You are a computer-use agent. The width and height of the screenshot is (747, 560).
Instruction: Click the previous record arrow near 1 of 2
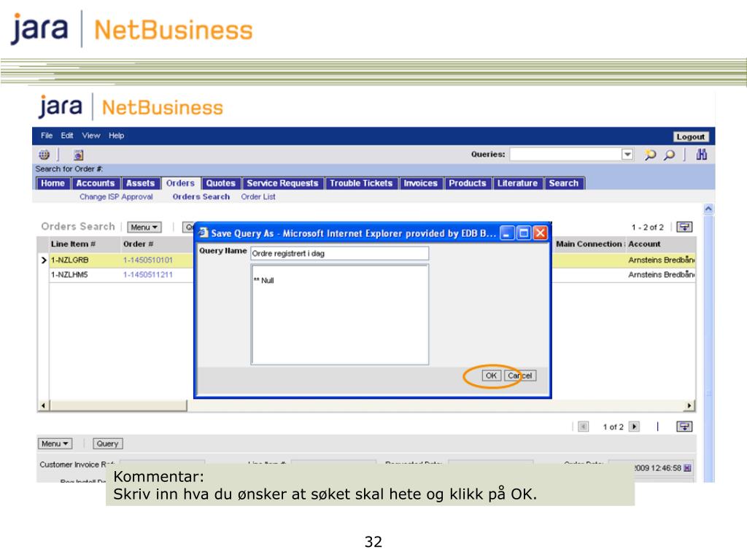coord(583,427)
